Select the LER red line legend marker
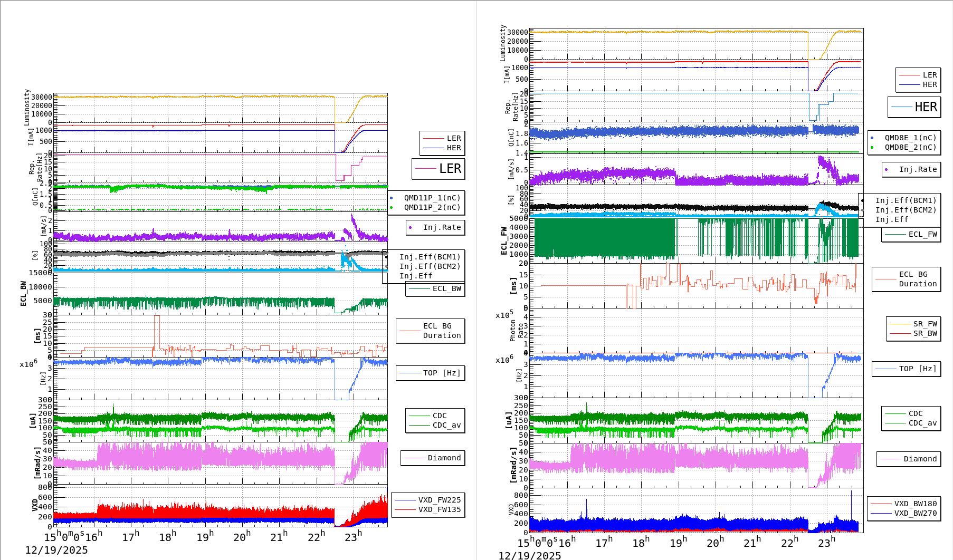This screenshot has width=953, height=560. click(433, 138)
